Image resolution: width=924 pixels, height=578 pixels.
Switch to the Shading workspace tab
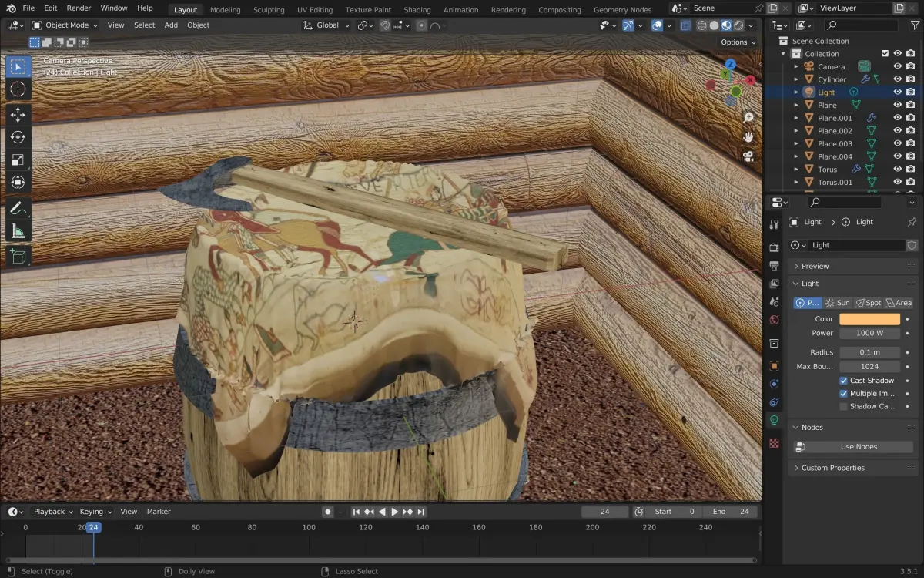tap(417, 10)
